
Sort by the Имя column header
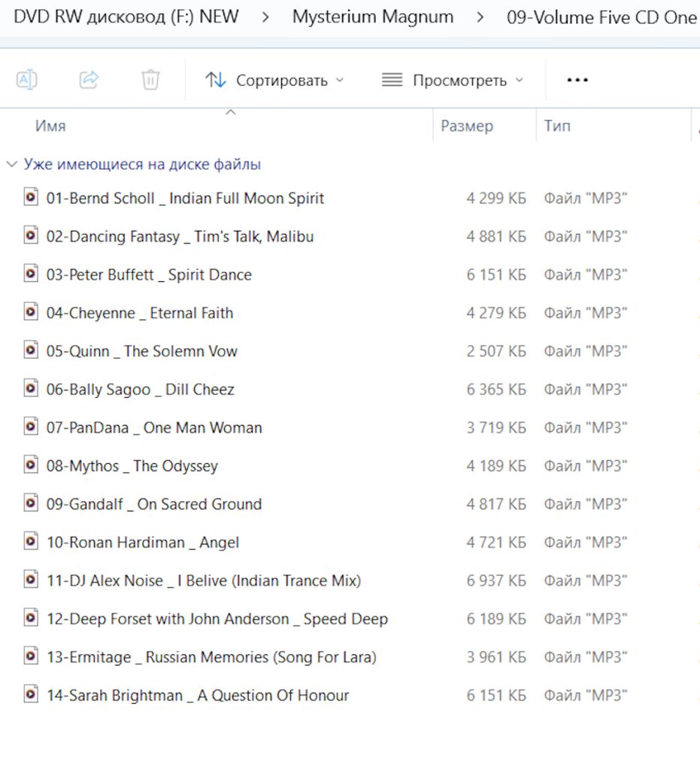click(50, 126)
